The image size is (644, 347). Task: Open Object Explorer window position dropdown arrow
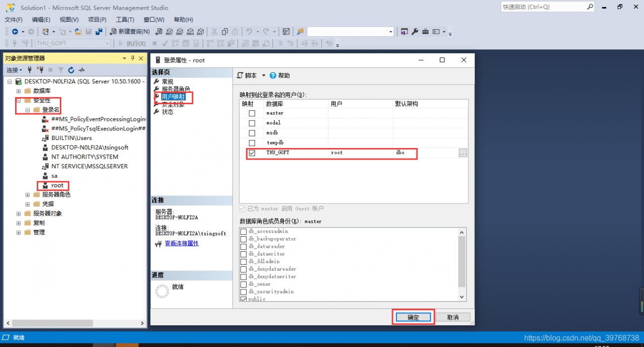click(125, 58)
